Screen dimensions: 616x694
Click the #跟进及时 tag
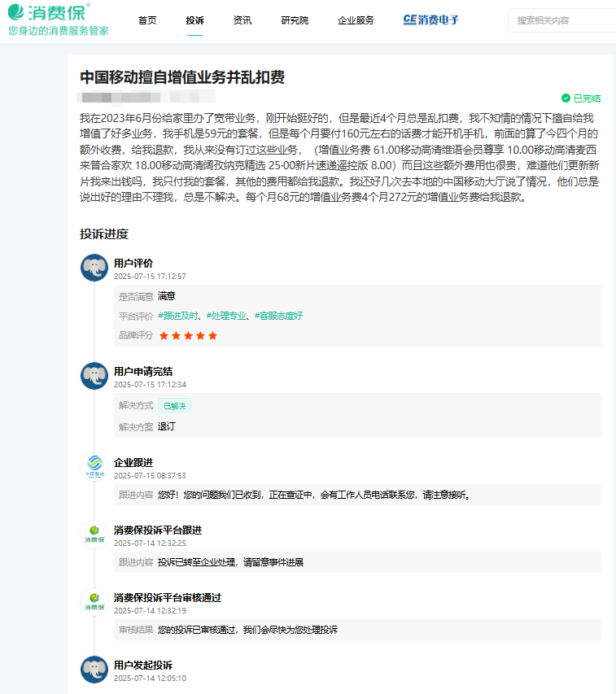pyautogui.click(x=178, y=316)
